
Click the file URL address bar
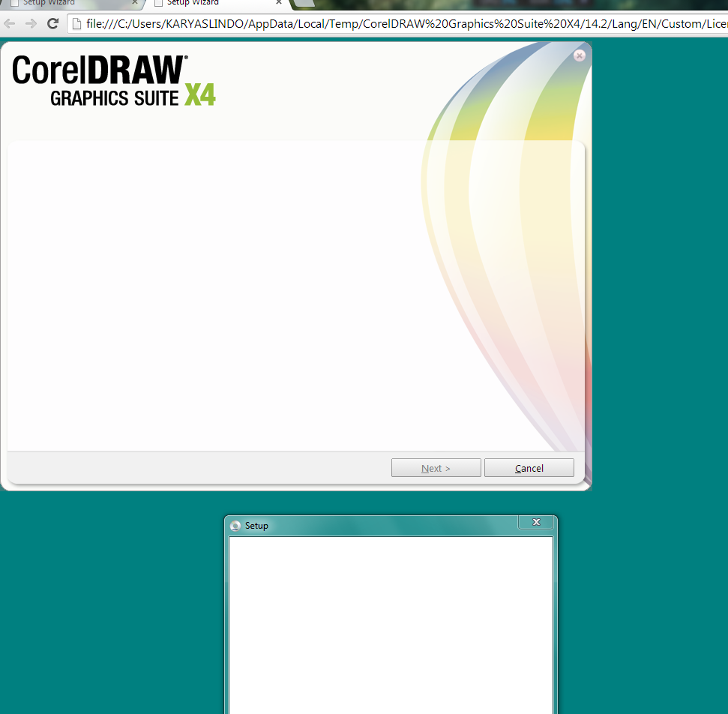pos(398,24)
